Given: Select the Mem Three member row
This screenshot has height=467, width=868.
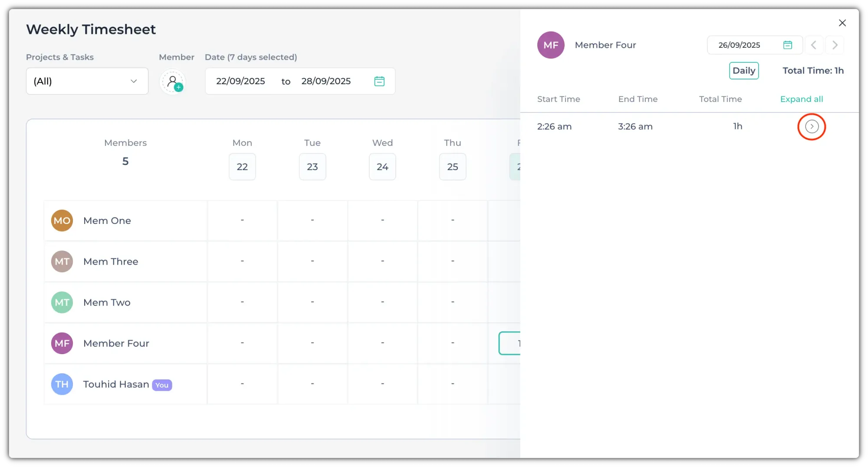Looking at the screenshot, I should pyautogui.click(x=111, y=262).
